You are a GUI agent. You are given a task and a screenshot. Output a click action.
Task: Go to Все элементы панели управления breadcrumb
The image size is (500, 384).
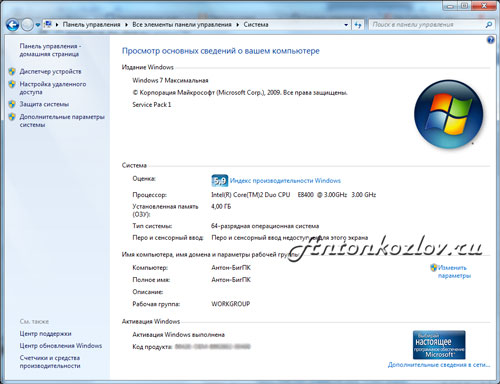pos(182,25)
